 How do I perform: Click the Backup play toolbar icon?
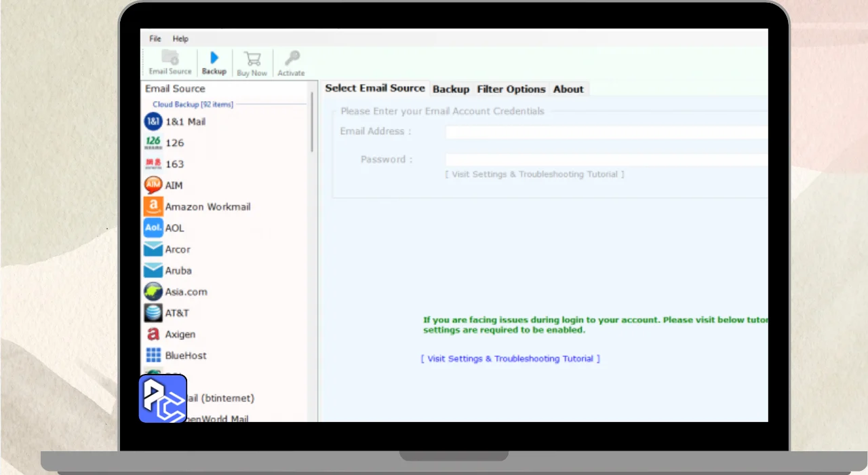click(x=214, y=58)
